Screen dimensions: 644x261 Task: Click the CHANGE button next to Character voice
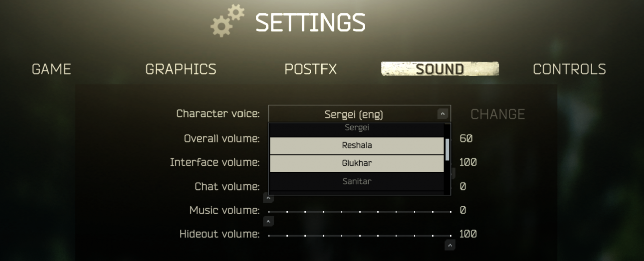click(498, 114)
